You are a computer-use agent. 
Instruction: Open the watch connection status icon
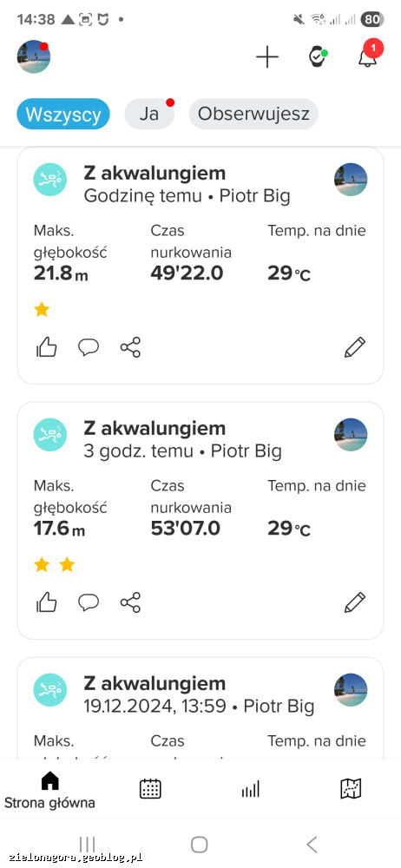[318, 56]
